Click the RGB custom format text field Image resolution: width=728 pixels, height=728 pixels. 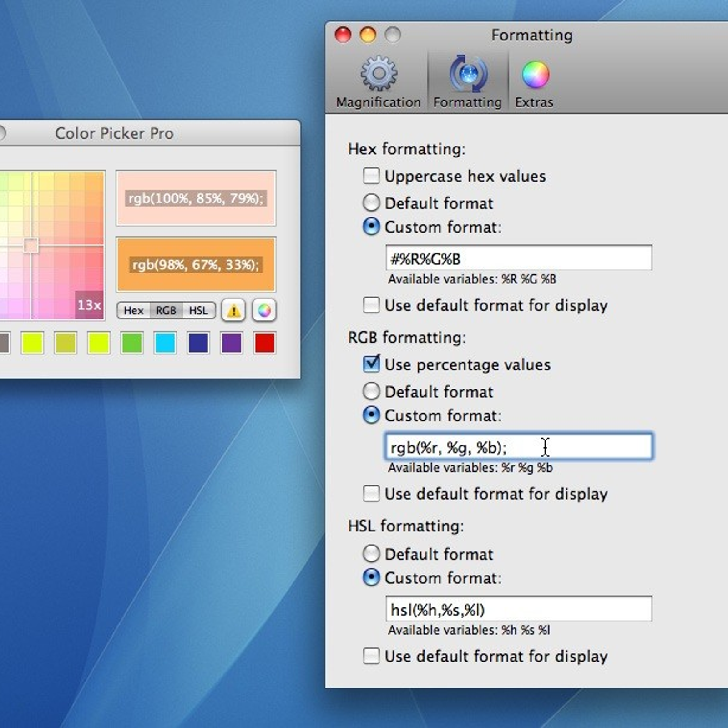519,446
